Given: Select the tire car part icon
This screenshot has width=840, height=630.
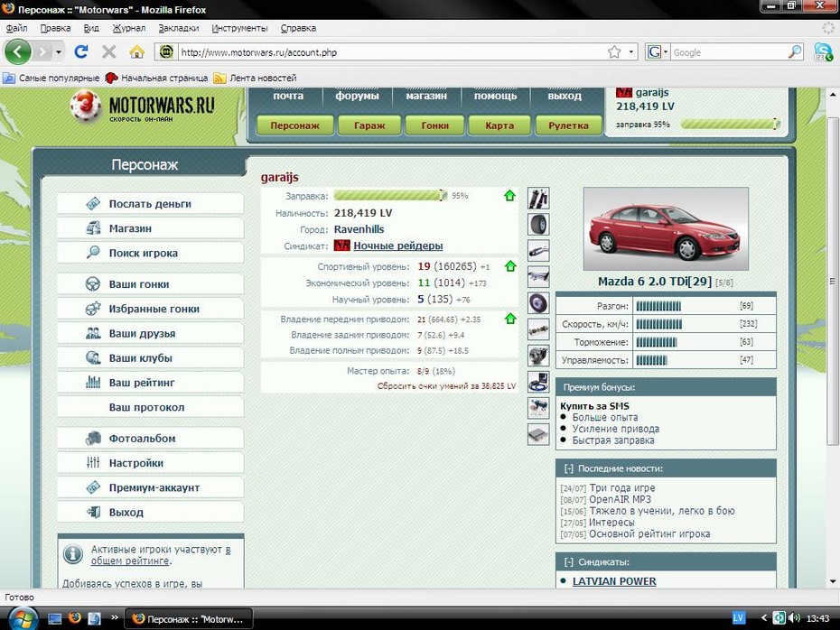Looking at the screenshot, I should [x=538, y=225].
